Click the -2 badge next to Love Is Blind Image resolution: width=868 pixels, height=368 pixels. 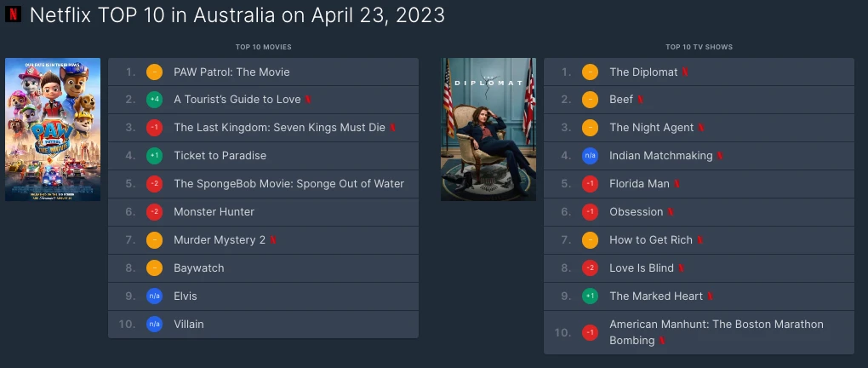click(x=590, y=268)
